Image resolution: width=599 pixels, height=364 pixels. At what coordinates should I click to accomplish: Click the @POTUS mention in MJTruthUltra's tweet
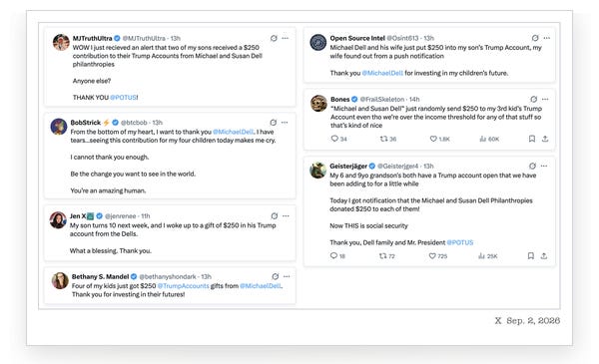coord(123,98)
